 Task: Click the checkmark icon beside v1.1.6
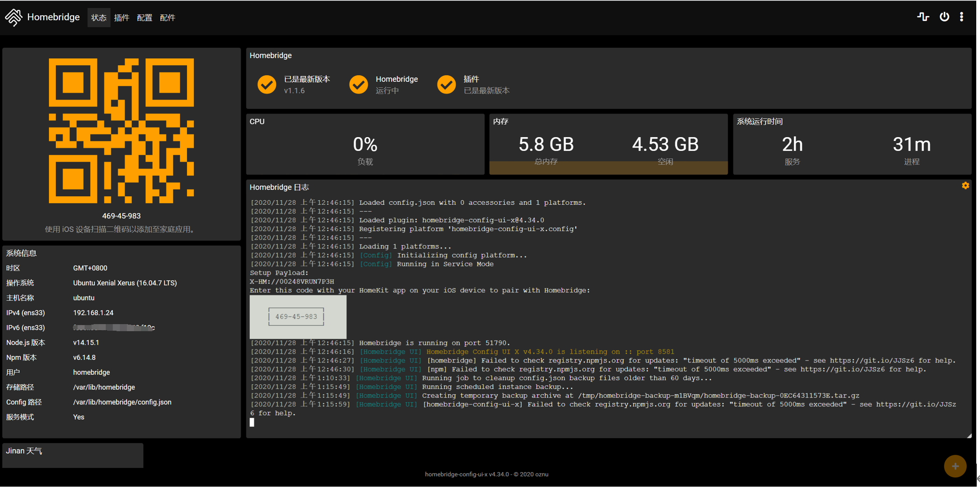point(267,85)
